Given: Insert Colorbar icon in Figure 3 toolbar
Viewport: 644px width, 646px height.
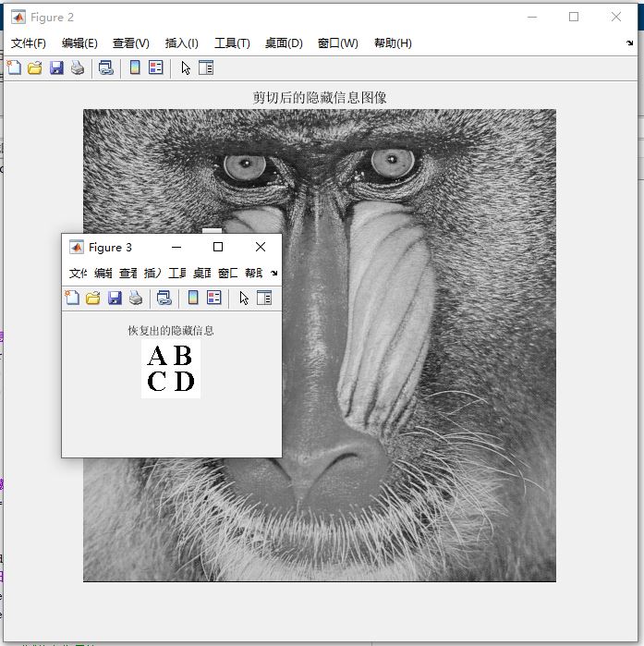Looking at the screenshot, I should click(x=193, y=298).
